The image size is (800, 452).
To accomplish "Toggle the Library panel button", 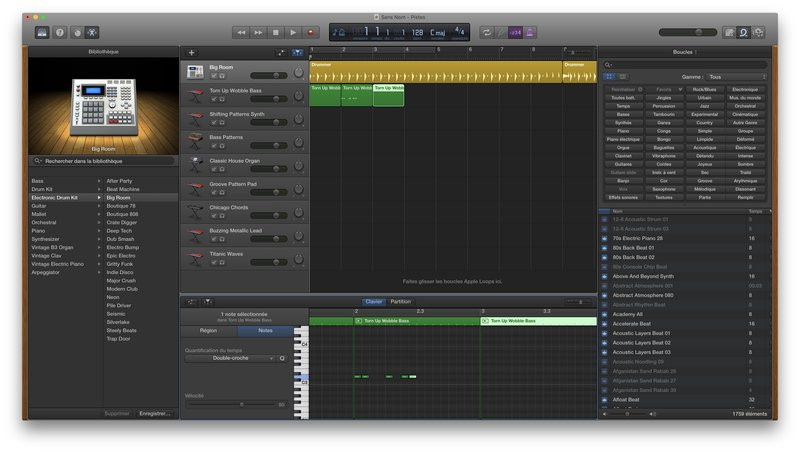I will tap(42, 33).
